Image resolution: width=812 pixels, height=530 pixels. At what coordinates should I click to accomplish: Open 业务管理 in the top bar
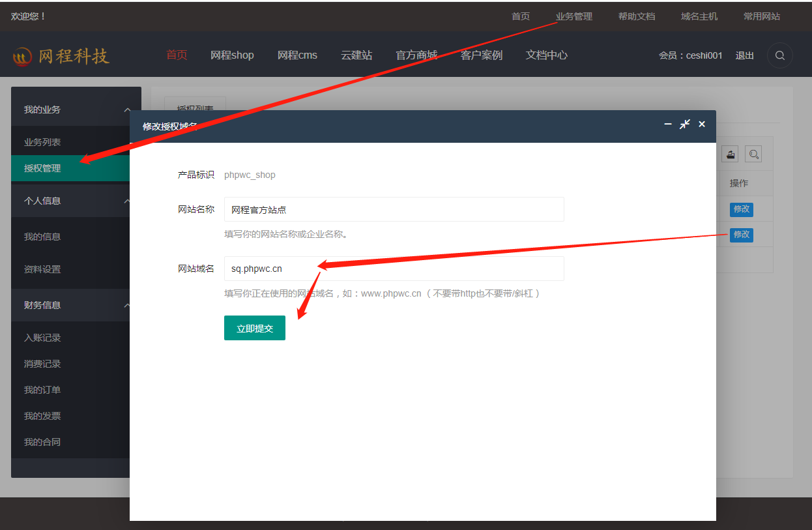[573, 16]
